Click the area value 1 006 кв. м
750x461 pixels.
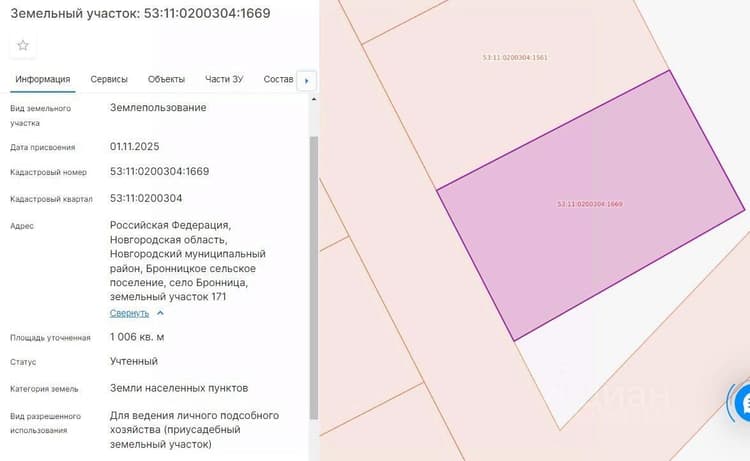click(x=137, y=337)
